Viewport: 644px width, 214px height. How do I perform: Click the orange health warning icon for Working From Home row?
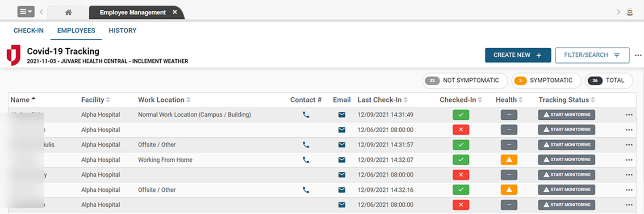click(x=509, y=160)
